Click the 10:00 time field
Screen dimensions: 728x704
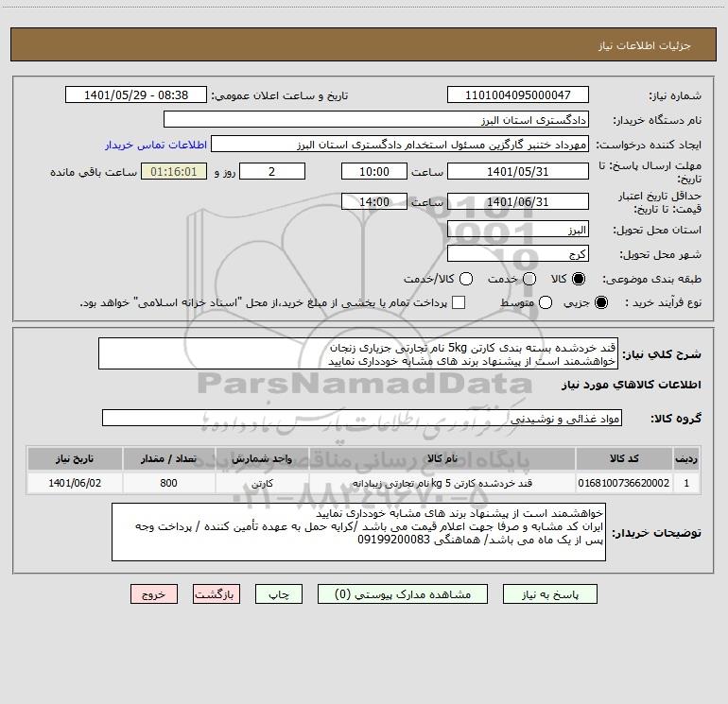(x=374, y=171)
